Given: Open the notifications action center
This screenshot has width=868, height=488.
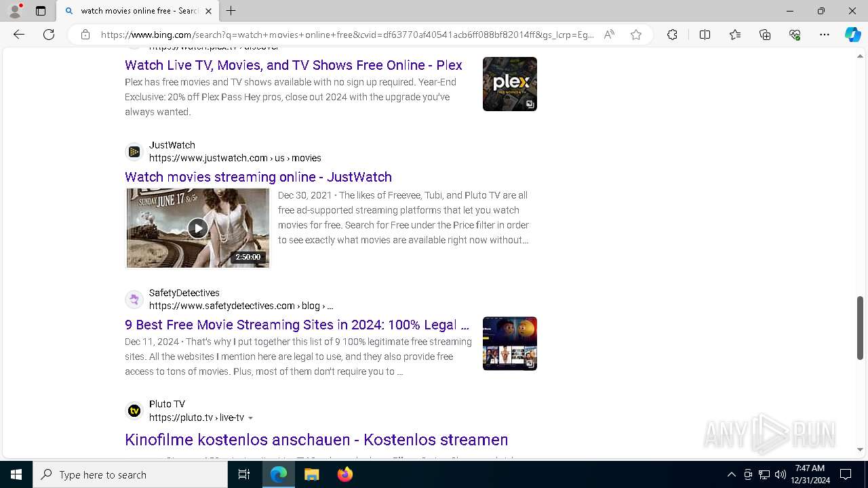Looking at the screenshot, I should (x=846, y=474).
